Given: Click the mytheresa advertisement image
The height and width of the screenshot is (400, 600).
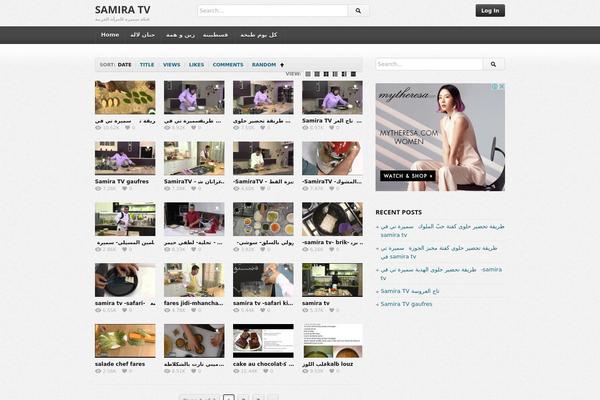Looking at the screenshot, I should pos(440,137).
